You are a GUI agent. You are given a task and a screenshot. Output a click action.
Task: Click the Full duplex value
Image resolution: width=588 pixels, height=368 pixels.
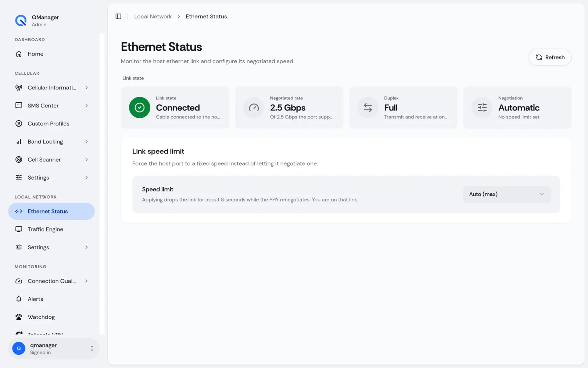[391, 108]
